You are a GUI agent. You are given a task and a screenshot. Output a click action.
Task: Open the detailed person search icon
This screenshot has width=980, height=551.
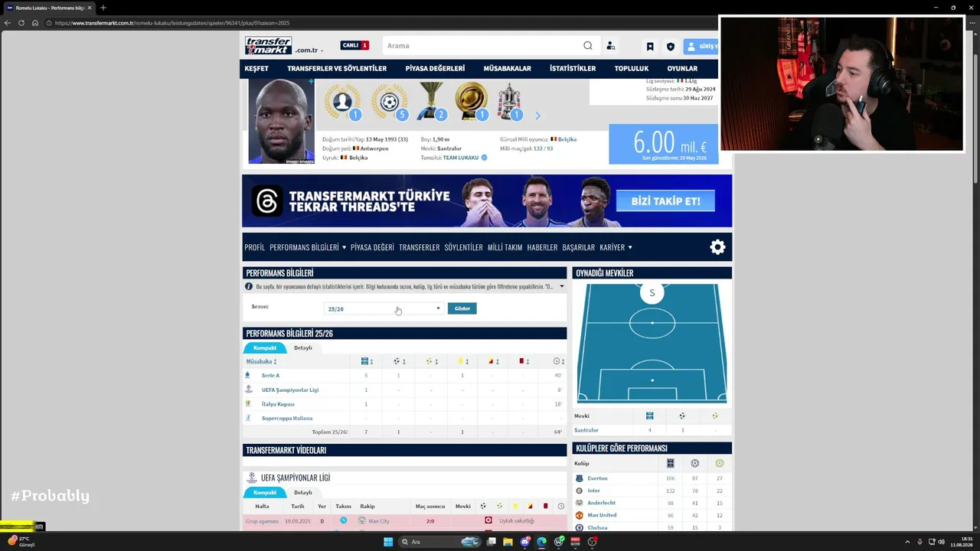pos(611,46)
